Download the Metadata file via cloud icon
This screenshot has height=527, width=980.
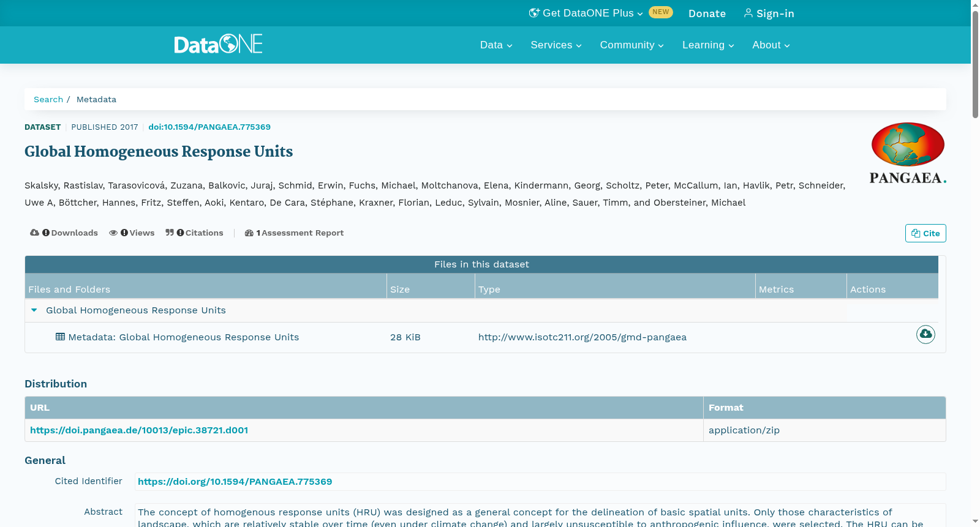point(925,334)
